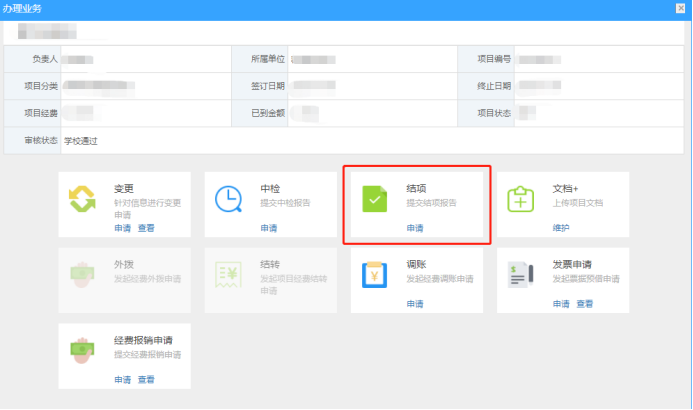Click 申请 link under 中检
This screenshot has width=693, height=410.
click(268, 228)
